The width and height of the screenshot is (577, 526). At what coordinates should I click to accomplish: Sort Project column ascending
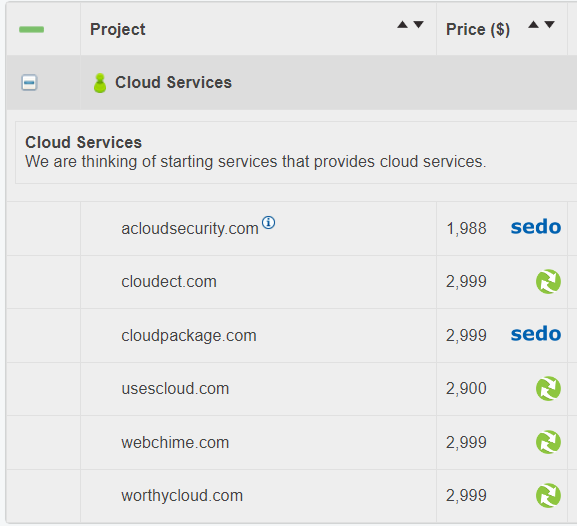pyautogui.click(x=403, y=25)
